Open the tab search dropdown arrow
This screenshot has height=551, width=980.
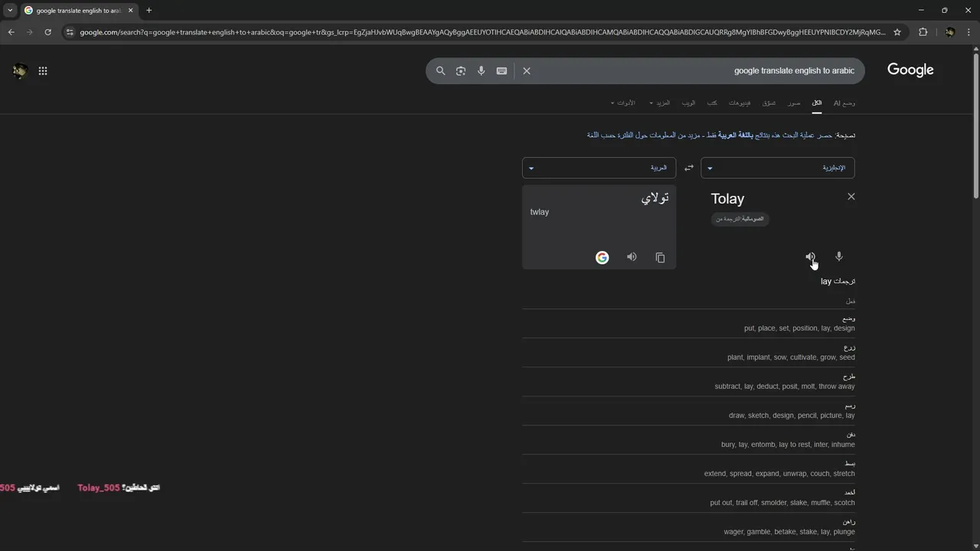coord(10,10)
